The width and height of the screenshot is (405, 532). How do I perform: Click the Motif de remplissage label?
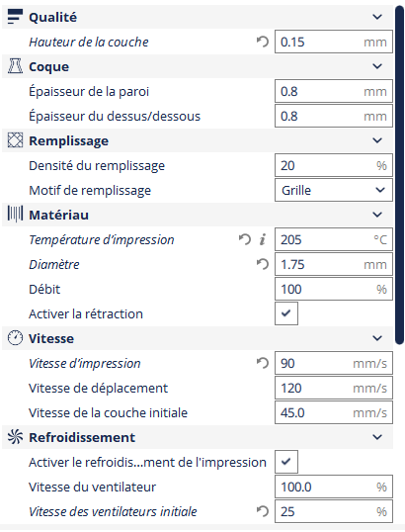pos(90,190)
